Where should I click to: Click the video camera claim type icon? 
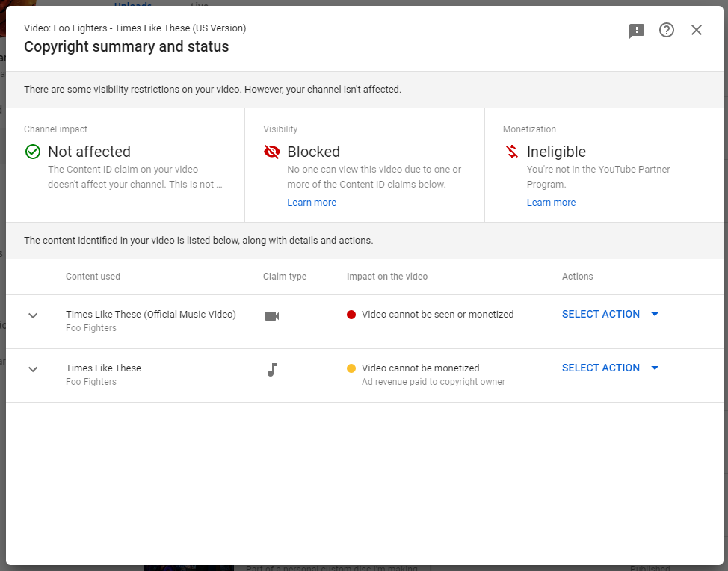pos(272,315)
